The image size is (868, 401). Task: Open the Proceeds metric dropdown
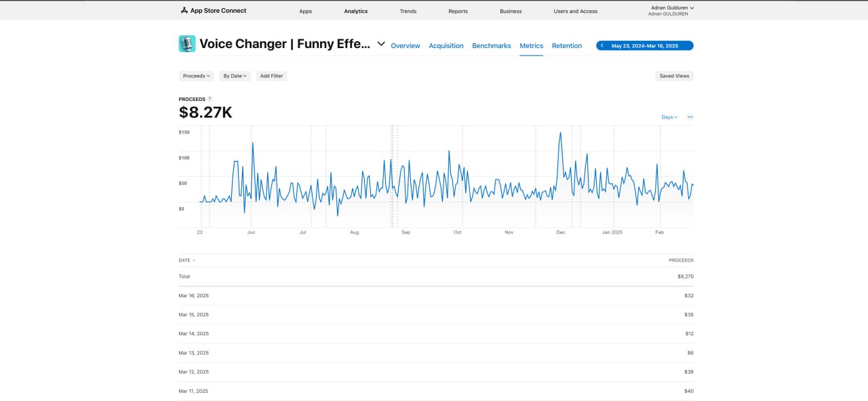click(x=197, y=76)
